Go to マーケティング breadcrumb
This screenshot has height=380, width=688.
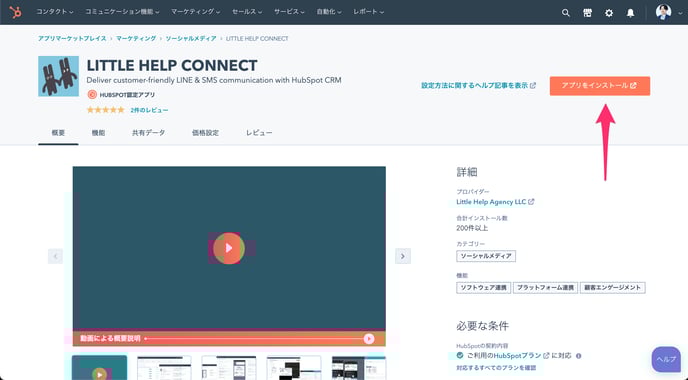(136, 39)
